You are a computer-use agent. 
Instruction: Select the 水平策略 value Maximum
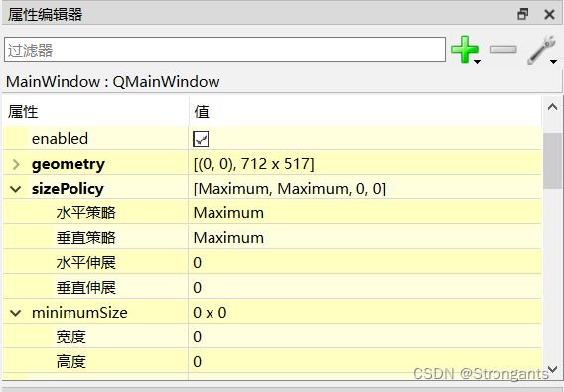click(x=228, y=213)
